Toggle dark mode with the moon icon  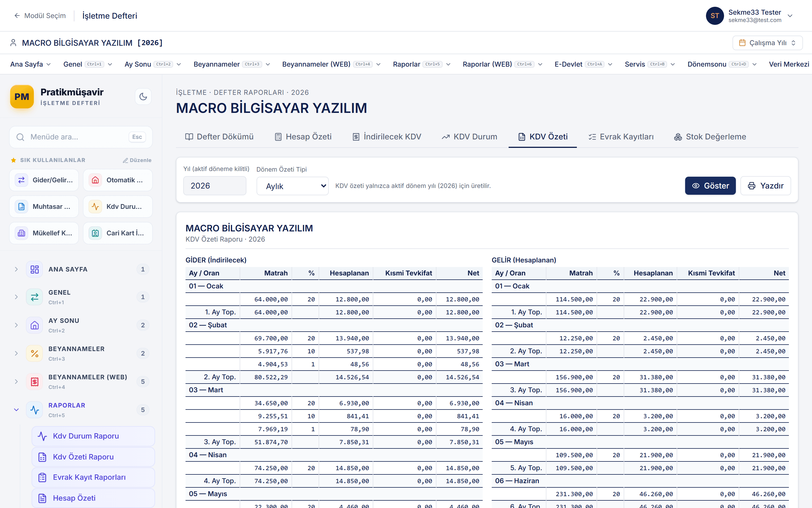[143, 97]
